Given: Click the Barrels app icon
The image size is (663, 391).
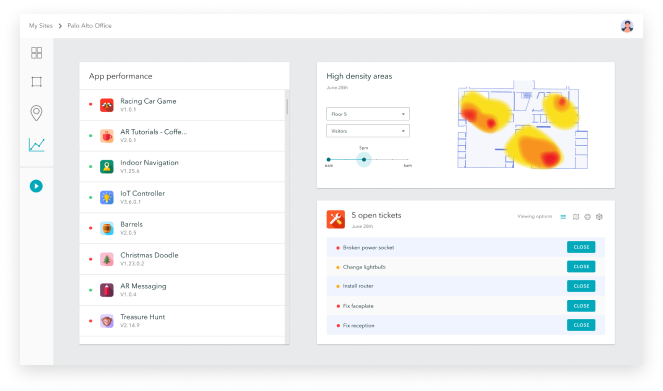Looking at the screenshot, I should (107, 228).
